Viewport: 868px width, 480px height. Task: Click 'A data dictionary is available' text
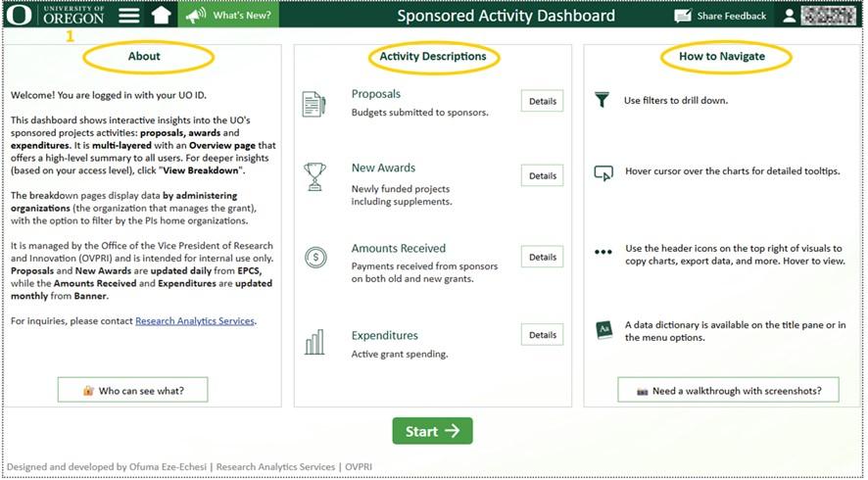[735, 331]
